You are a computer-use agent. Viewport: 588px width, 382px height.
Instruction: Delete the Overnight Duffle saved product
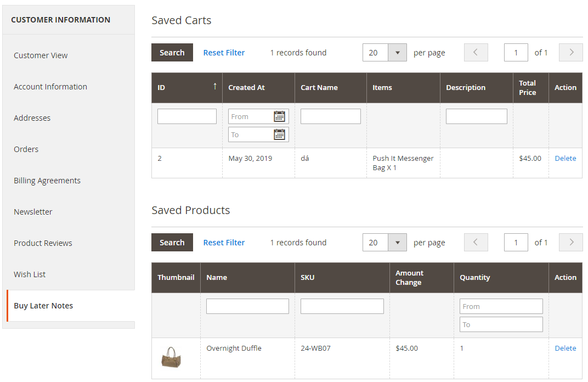point(565,348)
